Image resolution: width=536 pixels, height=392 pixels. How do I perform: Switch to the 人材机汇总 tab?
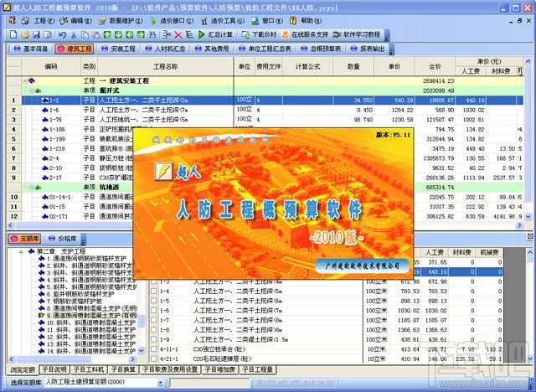pos(166,49)
